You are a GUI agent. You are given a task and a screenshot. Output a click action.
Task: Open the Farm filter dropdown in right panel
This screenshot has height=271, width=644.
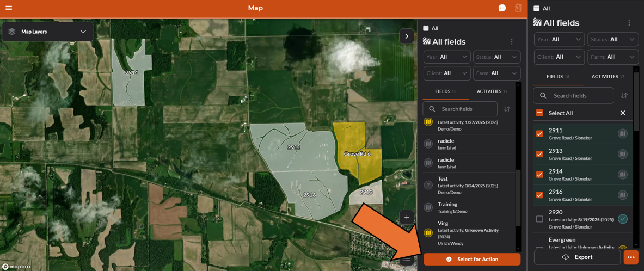[613, 57]
